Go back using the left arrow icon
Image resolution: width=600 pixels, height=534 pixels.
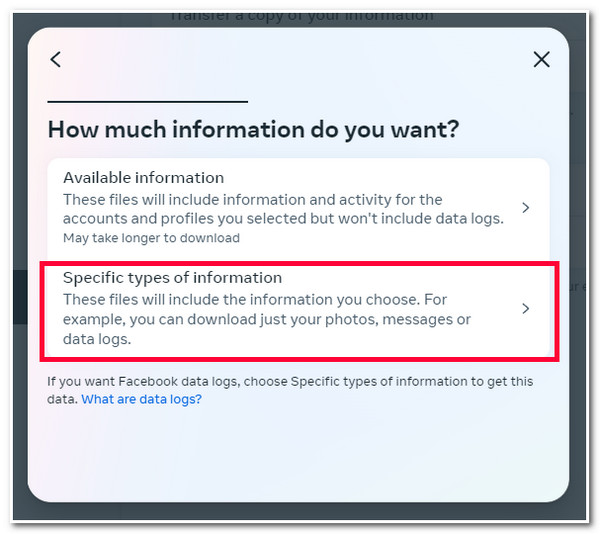(x=55, y=59)
